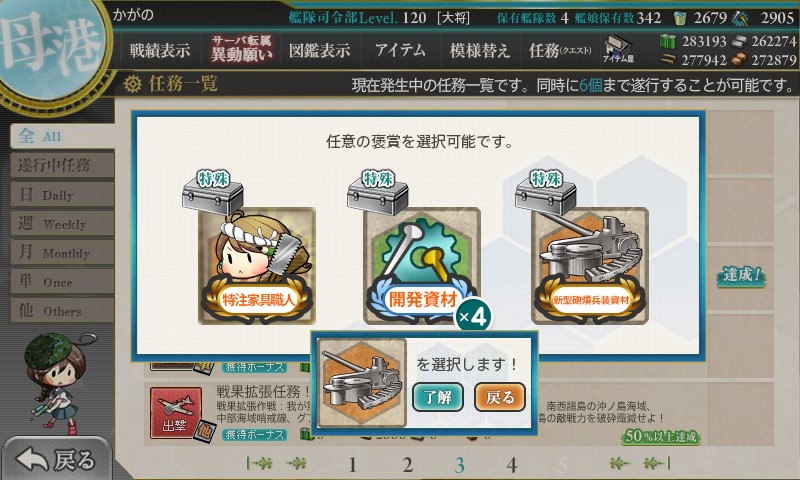Select the 開発資材 x4 reward icon

[421, 266]
